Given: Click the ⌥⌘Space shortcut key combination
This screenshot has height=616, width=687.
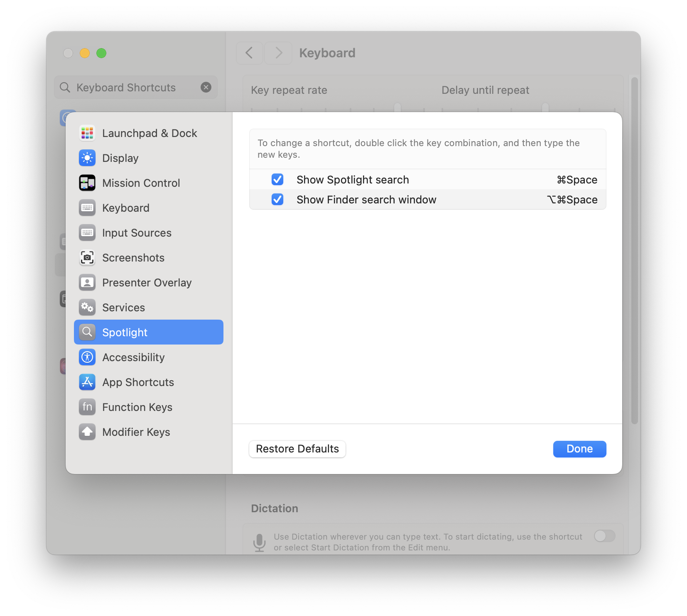Looking at the screenshot, I should 572,200.
